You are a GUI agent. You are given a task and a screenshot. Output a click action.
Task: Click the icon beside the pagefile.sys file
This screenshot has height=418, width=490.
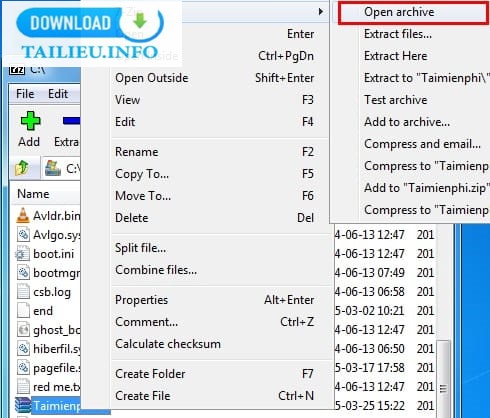tap(23, 368)
